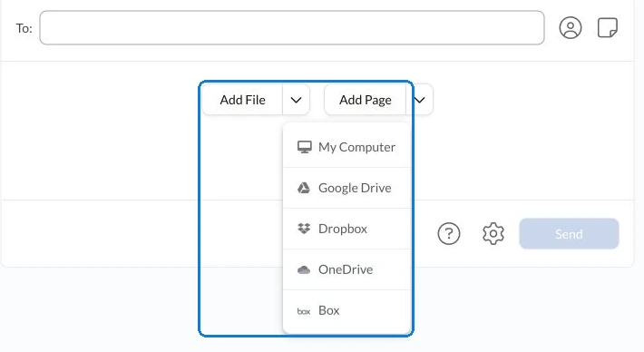Open the contacts person icon
The image size is (644, 352).
[x=570, y=28]
